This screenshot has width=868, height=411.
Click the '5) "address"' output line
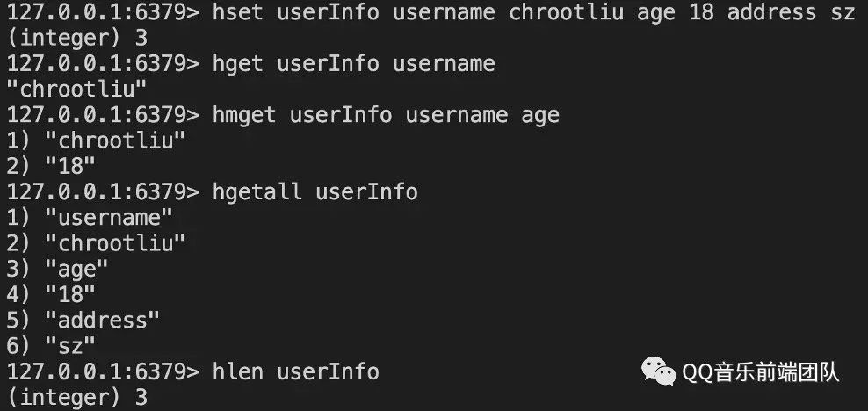click(83, 320)
